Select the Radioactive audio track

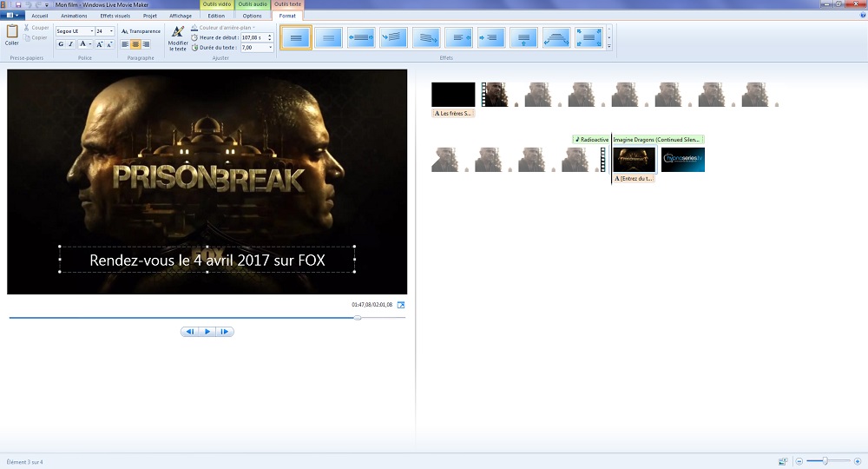tap(591, 140)
